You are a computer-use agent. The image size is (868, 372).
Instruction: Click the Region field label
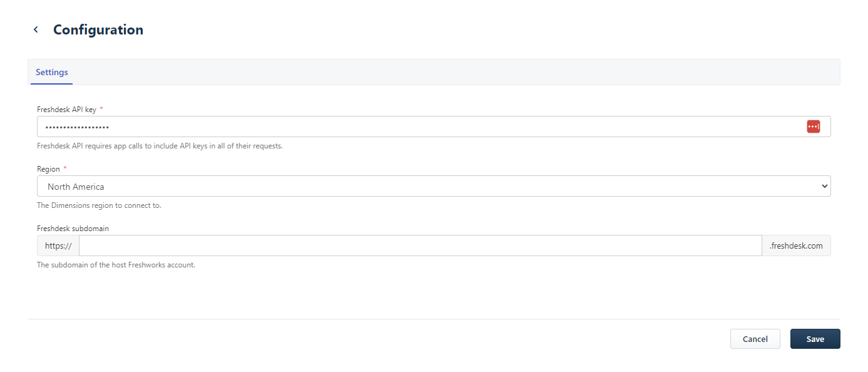pyautogui.click(x=48, y=169)
